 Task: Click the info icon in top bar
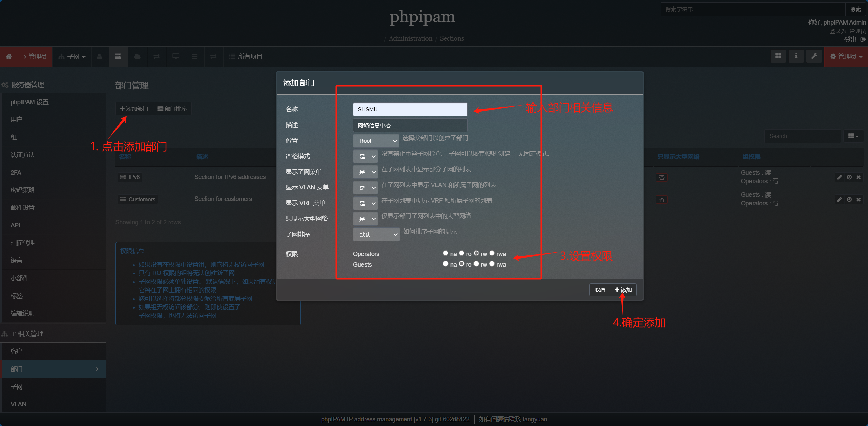point(796,56)
